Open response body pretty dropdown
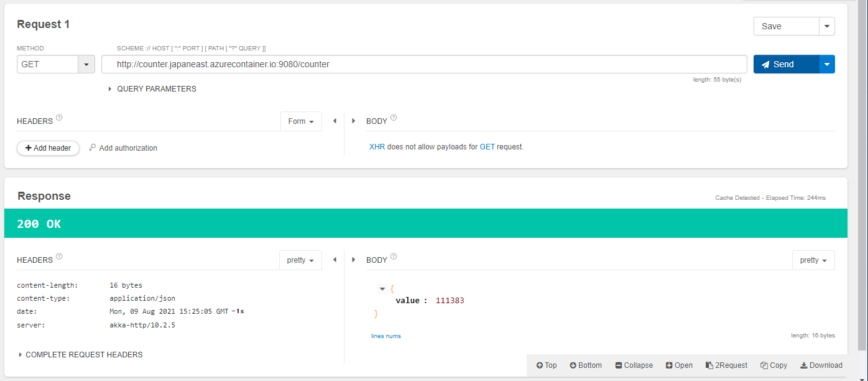The image size is (868, 381). (813, 260)
